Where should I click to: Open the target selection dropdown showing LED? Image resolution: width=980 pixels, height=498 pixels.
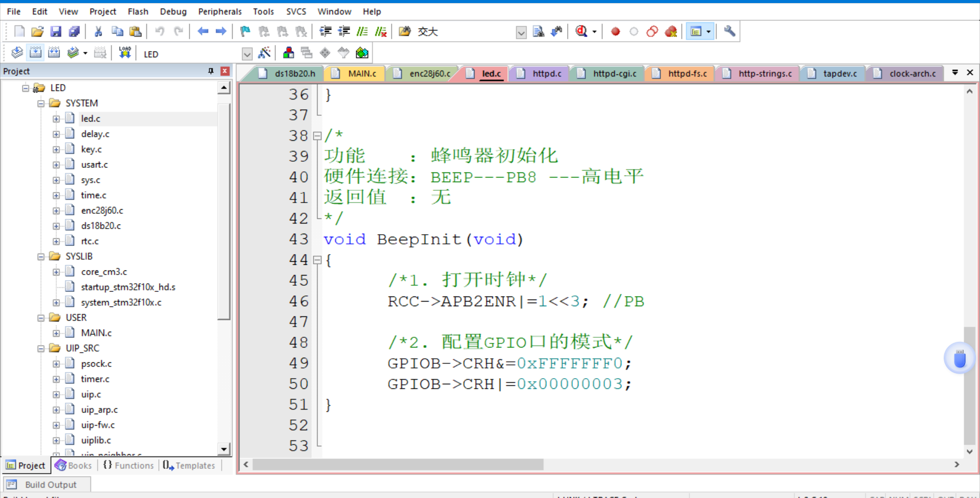pyautogui.click(x=247, y=54)
